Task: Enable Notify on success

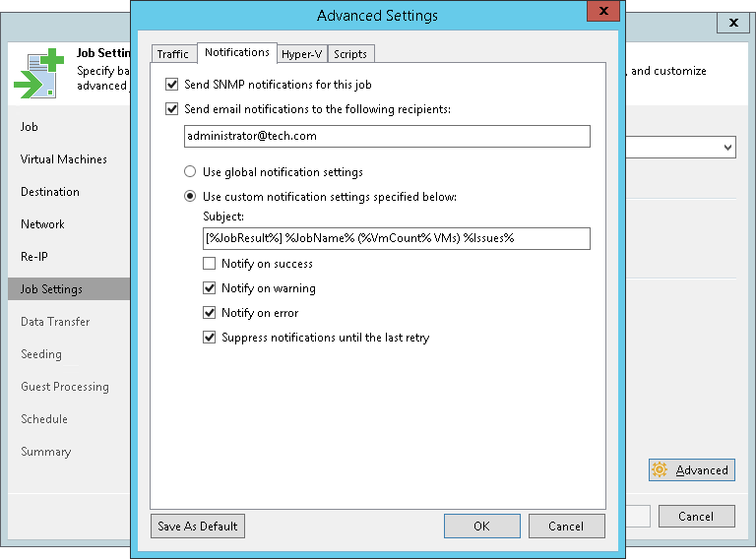Action: click(x=210, y=264)
